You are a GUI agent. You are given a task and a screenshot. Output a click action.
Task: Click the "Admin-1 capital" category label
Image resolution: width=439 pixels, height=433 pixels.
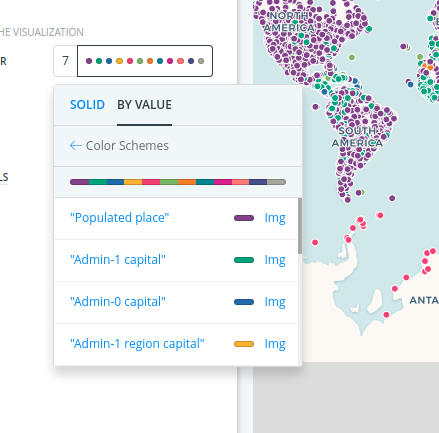pos(118,260)
